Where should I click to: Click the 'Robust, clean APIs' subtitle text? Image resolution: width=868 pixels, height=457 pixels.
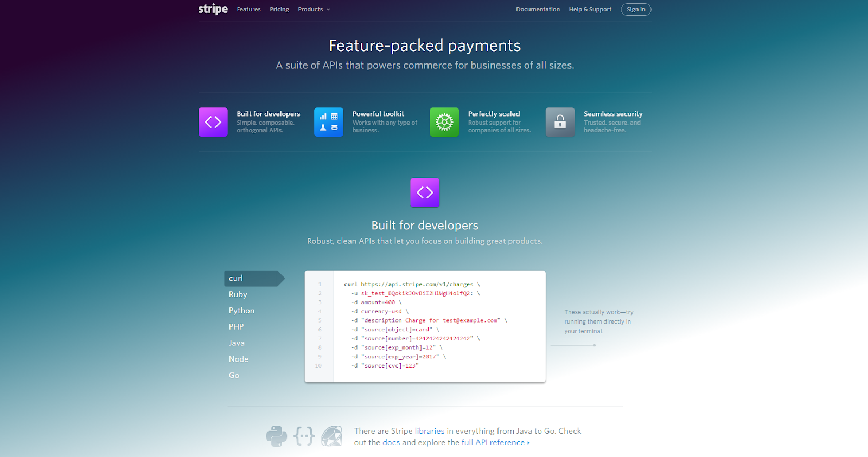click(425, 241)
